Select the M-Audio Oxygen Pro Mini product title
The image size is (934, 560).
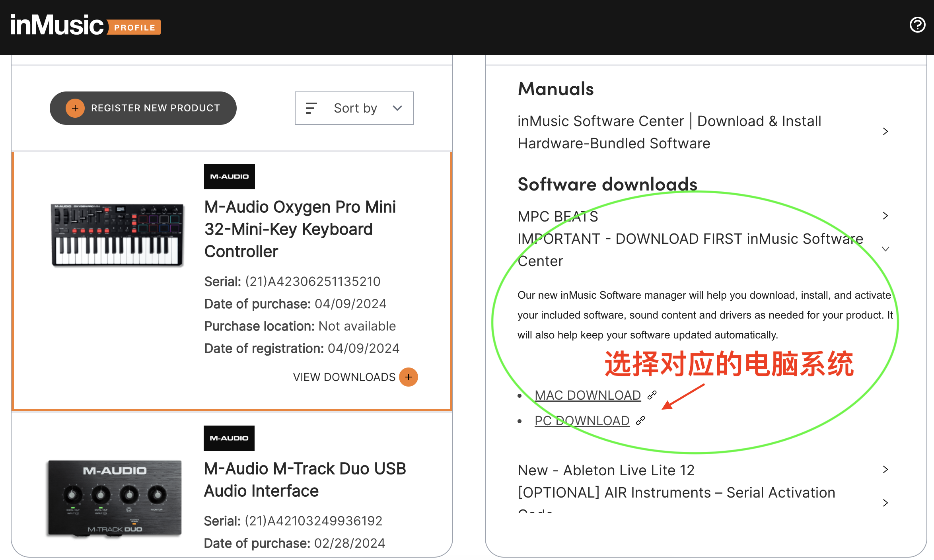tap(300, 229)
